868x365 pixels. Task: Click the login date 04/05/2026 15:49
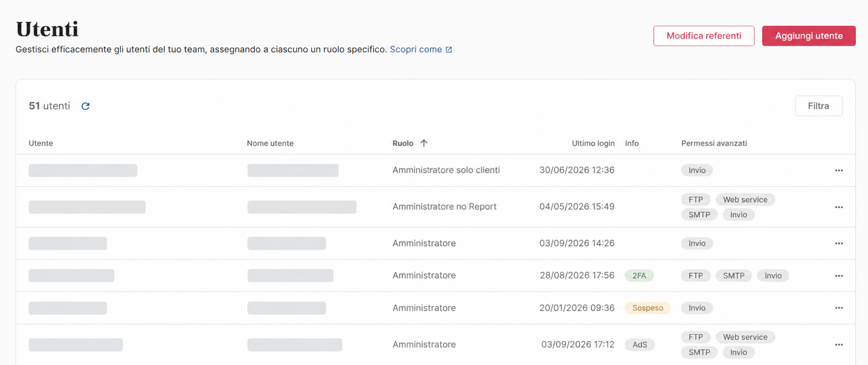point(577,207)
